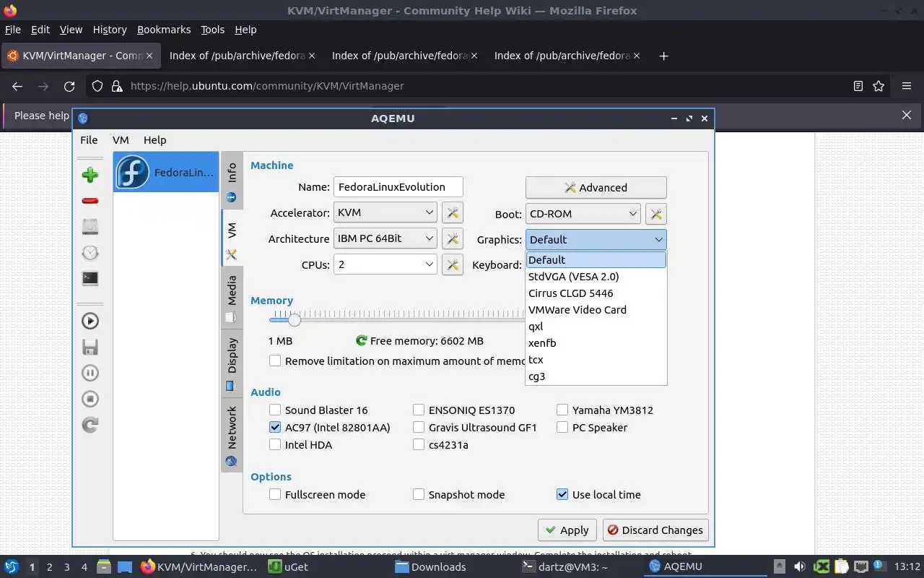This screenshot has width=924, height=578.
Task: Choose qxl graphics option
Action: 596,327
